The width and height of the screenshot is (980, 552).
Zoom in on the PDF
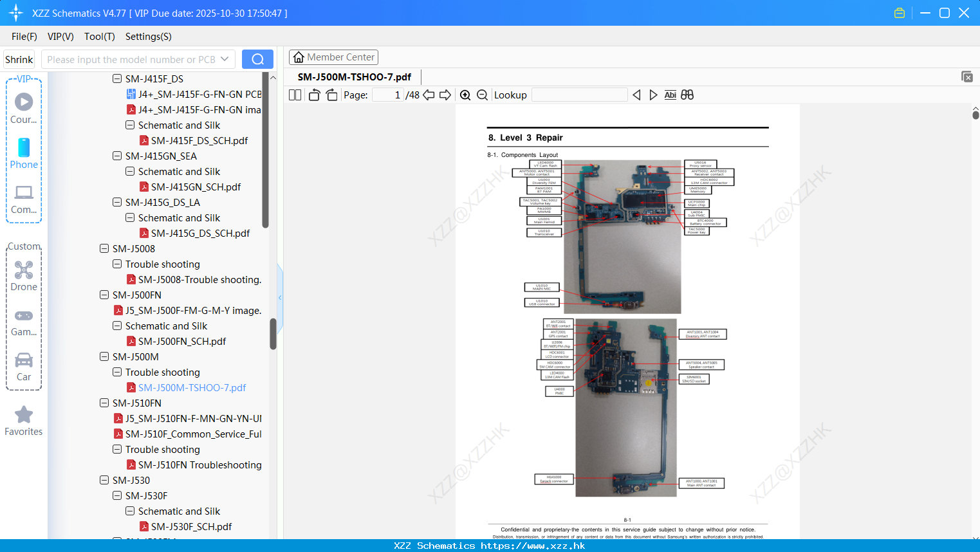(465, 95)
